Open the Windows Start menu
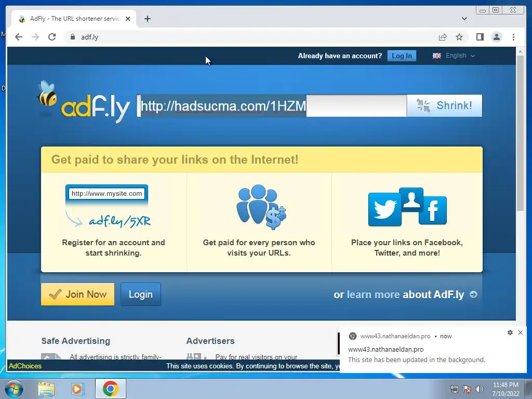This screenshot has width=532, height=399. [13, 389]
